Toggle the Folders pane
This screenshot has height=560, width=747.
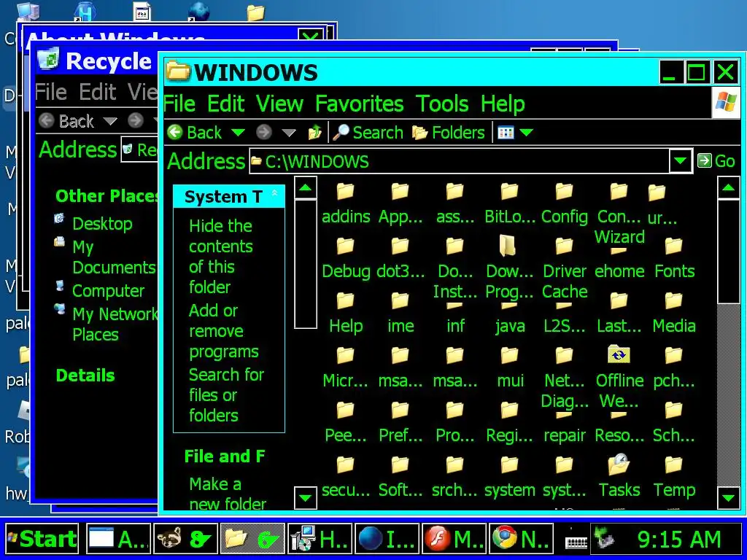point(449,133)
